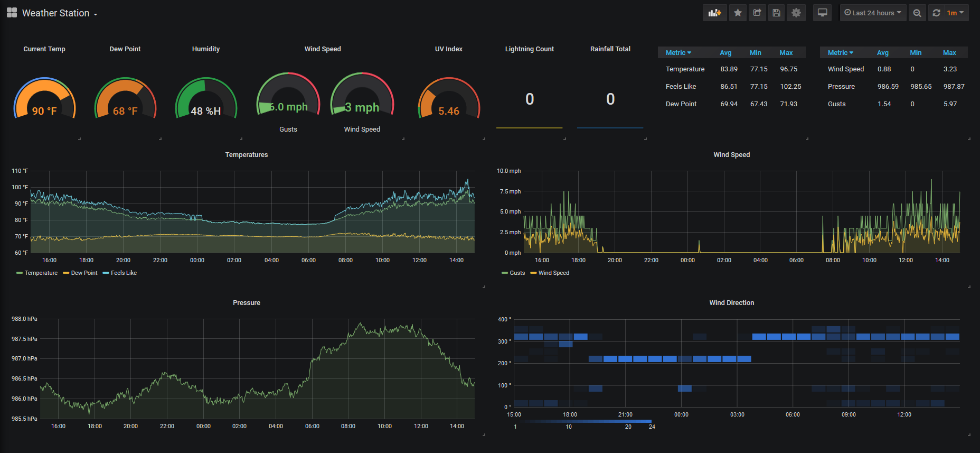Click the Dew Point average value 69.94
The width and height of the screenshot is (980, 453).
coord(729,104)
